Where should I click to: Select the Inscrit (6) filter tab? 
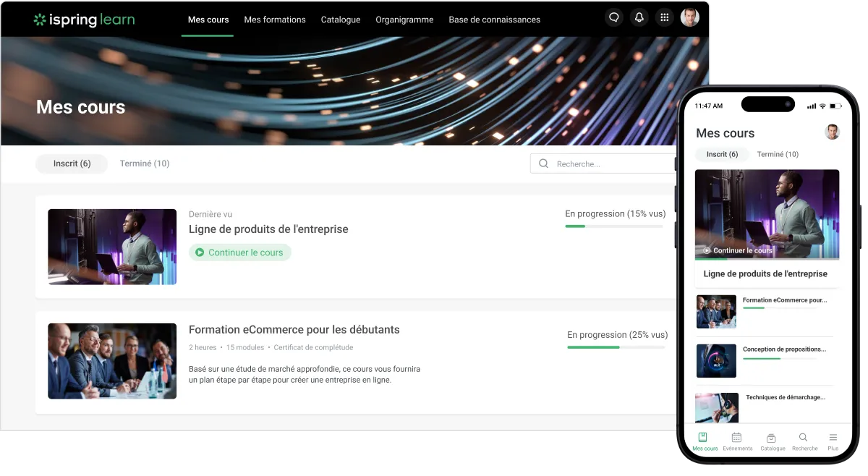[x=71, y=163]
